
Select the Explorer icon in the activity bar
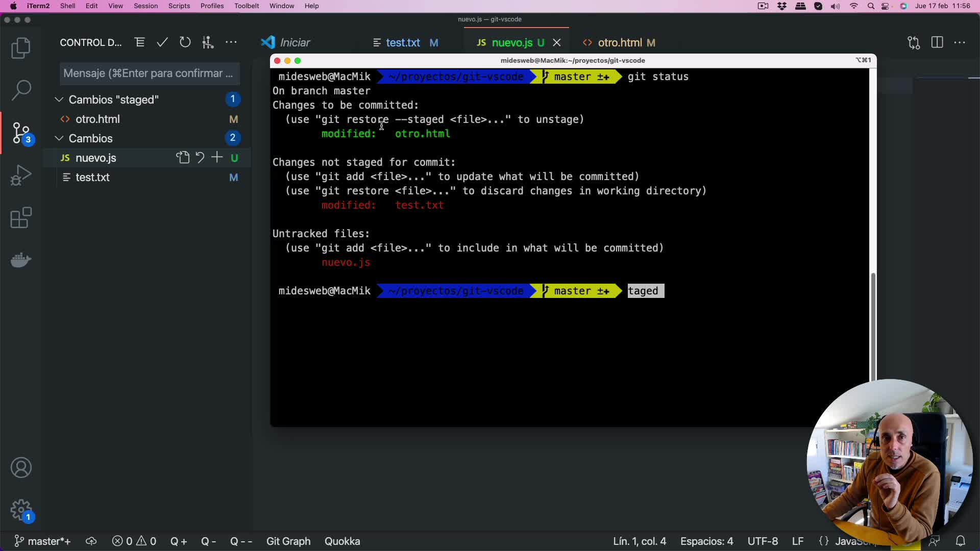(21, 47)
